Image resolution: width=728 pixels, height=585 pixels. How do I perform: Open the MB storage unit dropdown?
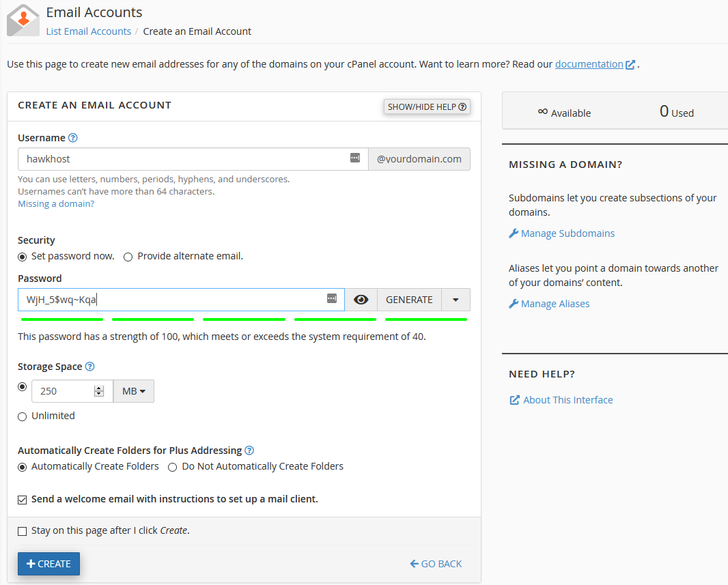pyautogui.click(x=133, y=391)
